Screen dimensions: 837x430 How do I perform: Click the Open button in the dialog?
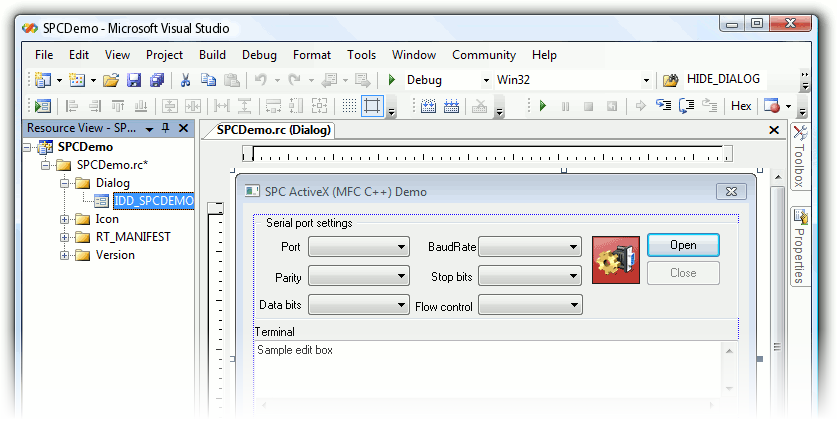pyautogui.click(x=683, y=245)
